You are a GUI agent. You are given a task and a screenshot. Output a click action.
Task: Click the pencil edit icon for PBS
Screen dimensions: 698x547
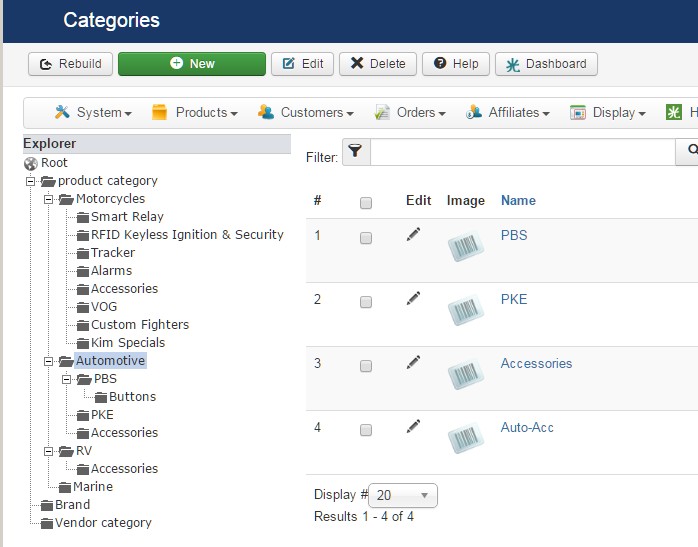[414, 235]
